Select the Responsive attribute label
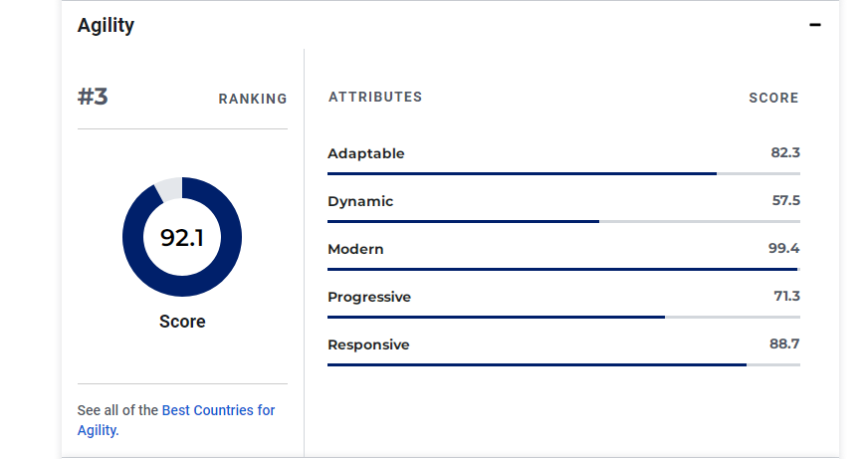This screenshot has width=868, height=459. pos(368,344)
